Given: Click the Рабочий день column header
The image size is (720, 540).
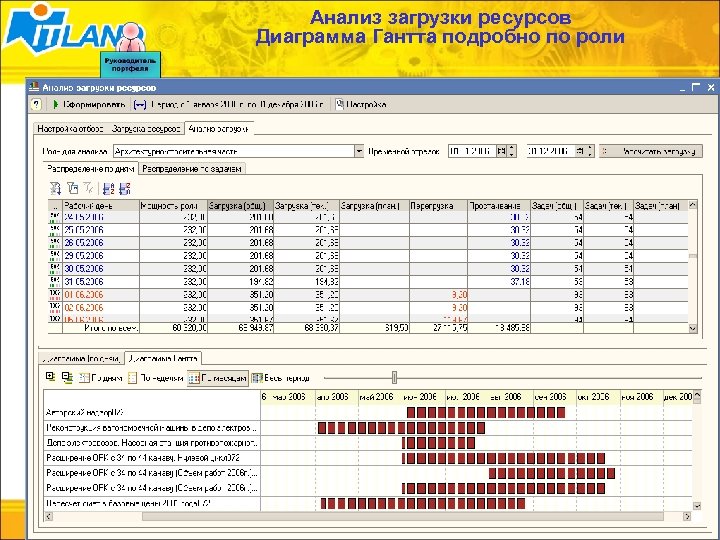Looking at the screenshot, I should tap(101, 206).
